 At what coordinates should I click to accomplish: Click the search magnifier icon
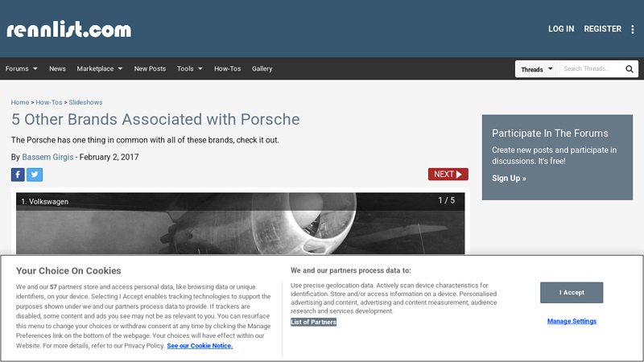click(630, 69)
